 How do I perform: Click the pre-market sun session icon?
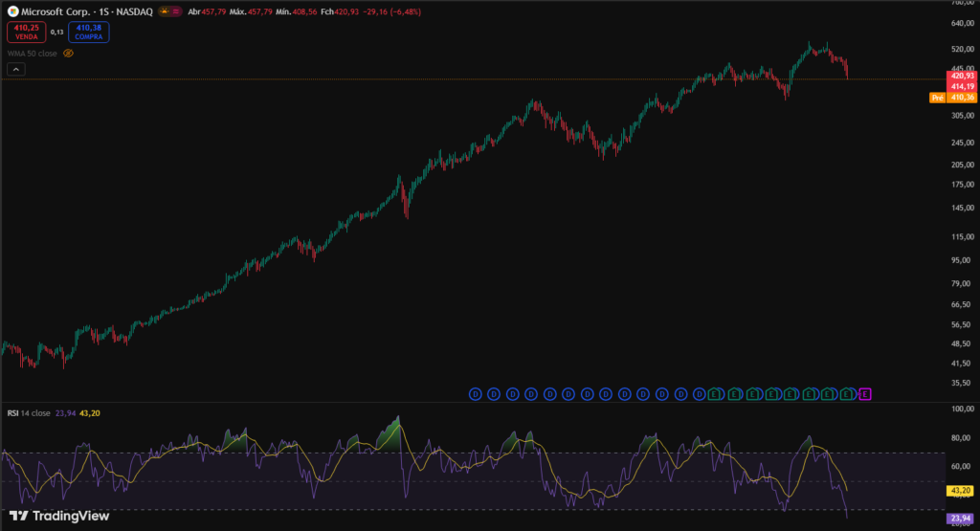[x=163, y=11]
